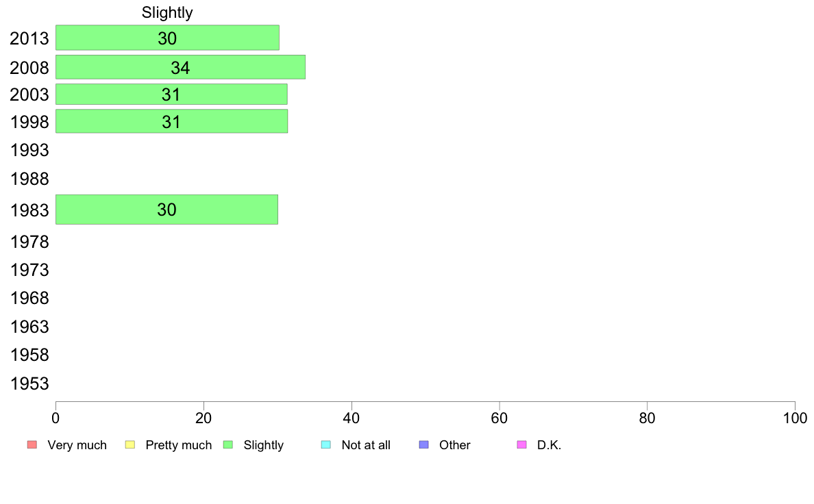Viewport: 814px width, 504px height.
Task: Click the blue Other legend swatch
Action: (x=423, y=445)
